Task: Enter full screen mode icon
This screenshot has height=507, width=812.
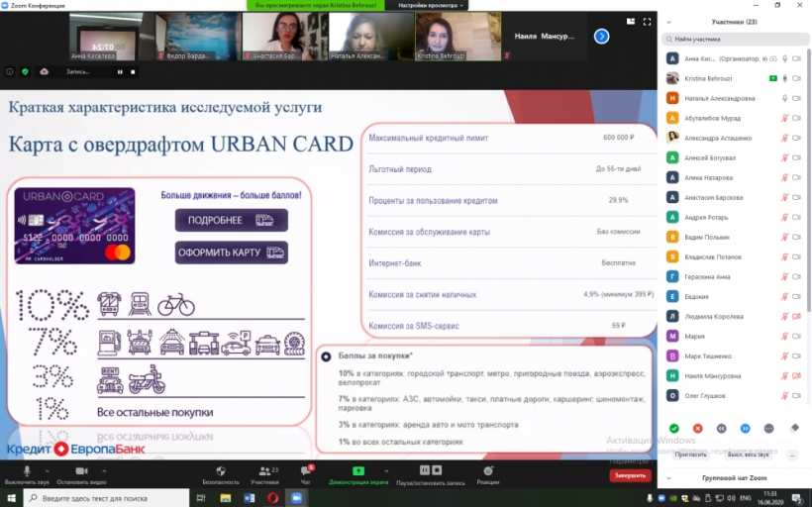Action: tap(648, 21)
